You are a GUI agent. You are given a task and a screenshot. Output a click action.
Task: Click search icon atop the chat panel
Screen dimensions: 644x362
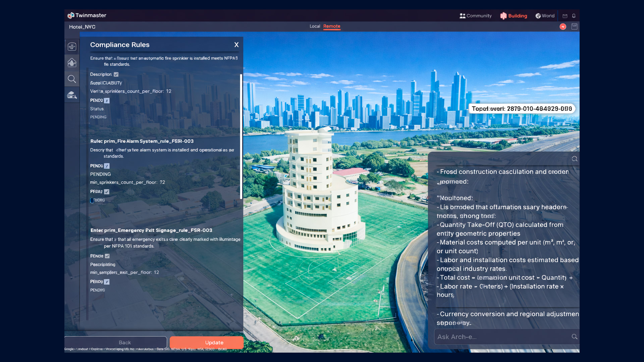coord(575,159)
